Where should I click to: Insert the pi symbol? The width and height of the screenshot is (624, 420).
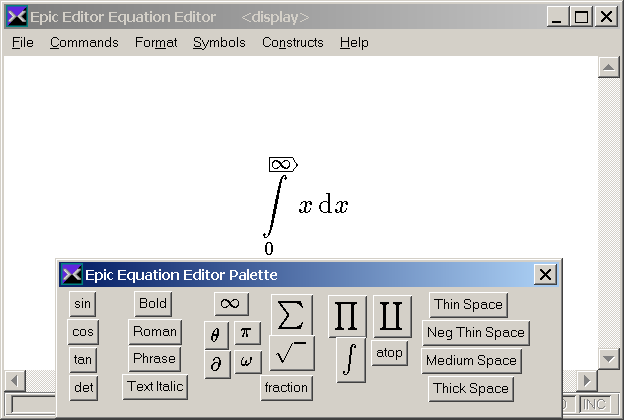point(247,332)
